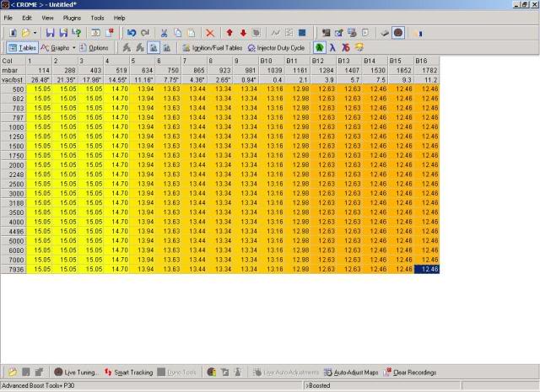This screenshot has height=392, width=540.
Task: Click the Cut scissors icon
Action: point(164,33)
